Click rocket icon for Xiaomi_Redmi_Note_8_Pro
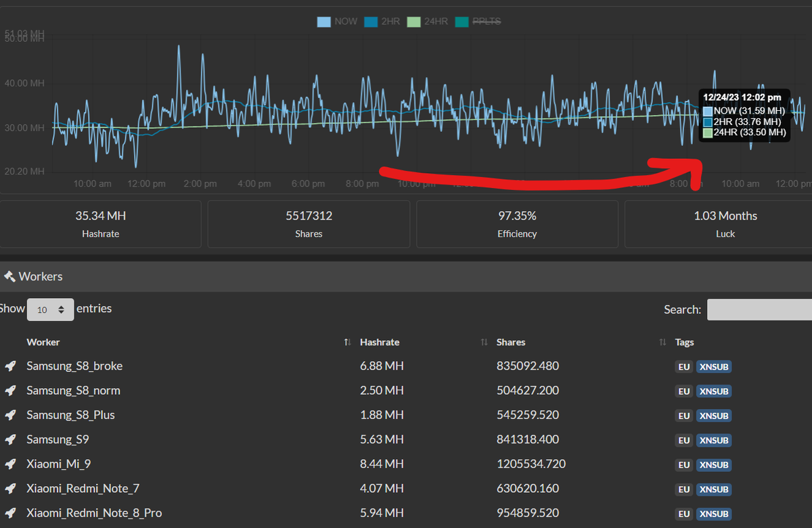 [x=10, y=513]
